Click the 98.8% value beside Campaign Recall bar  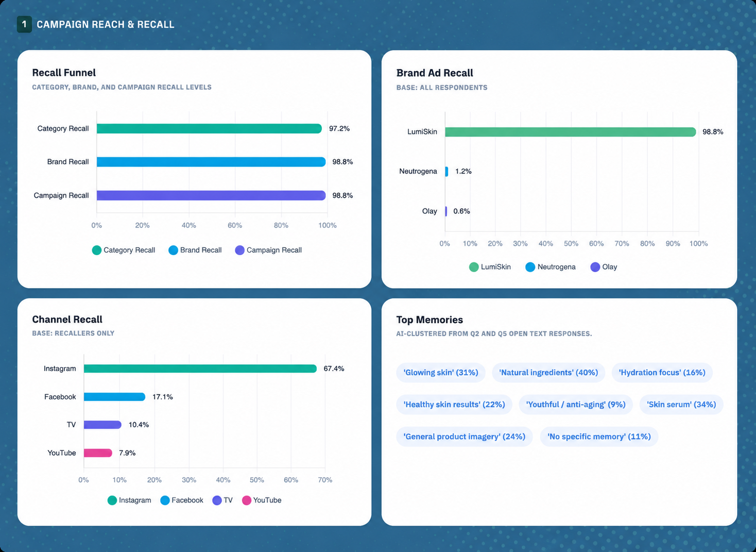point(342,195)
